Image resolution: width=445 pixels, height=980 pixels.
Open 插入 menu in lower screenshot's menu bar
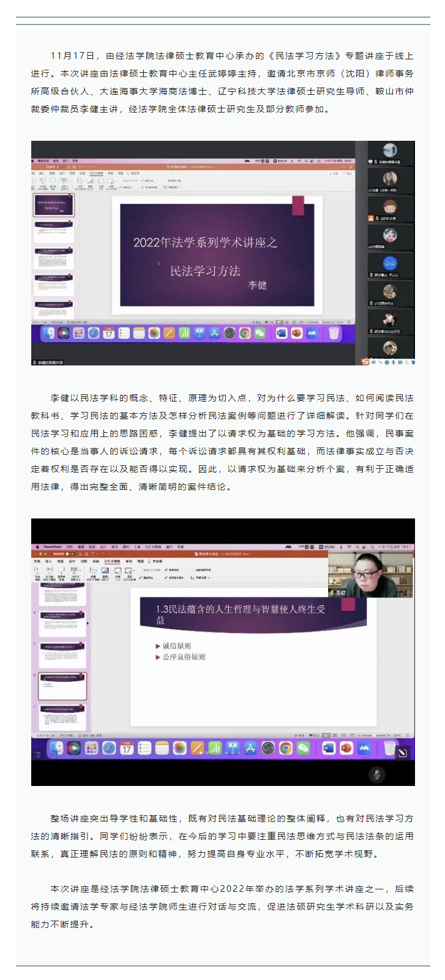coord(103,546)
